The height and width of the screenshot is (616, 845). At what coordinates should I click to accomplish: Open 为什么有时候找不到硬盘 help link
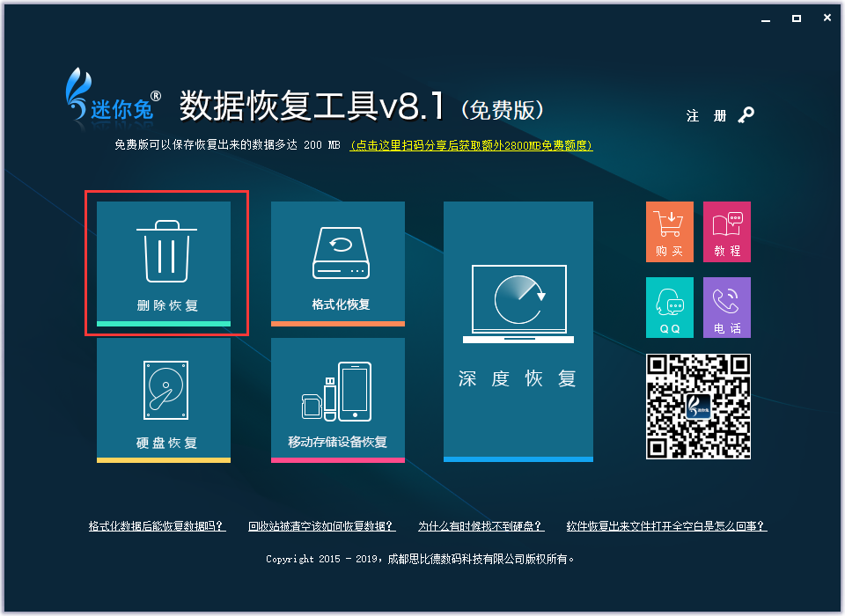[x=481, y=526]
